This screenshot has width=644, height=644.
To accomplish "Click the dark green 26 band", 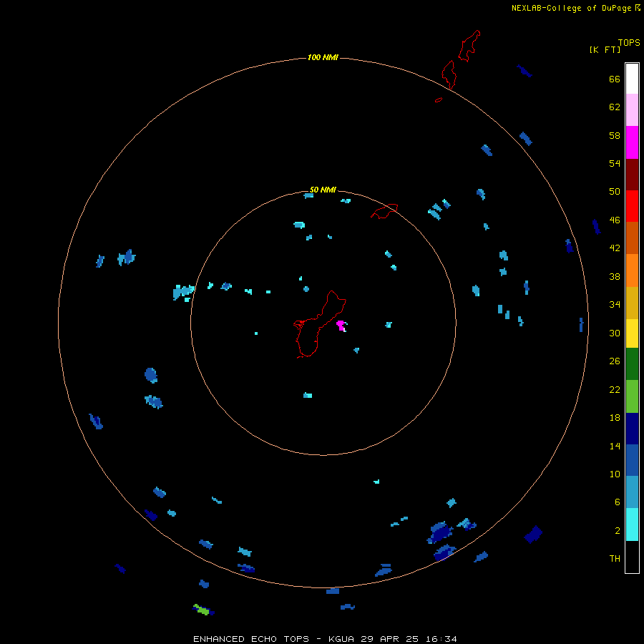I will point(632,364).
